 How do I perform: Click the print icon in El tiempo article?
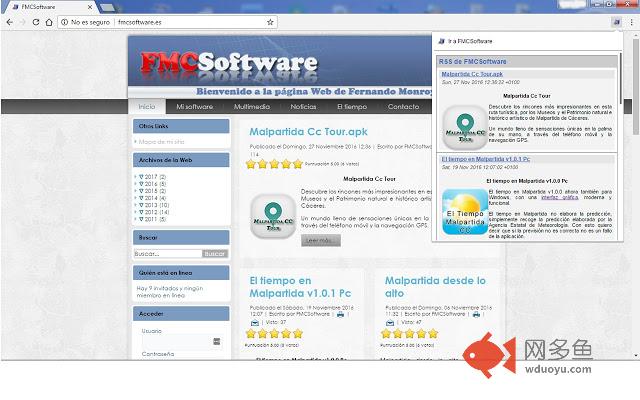click(x=340, y=314)
